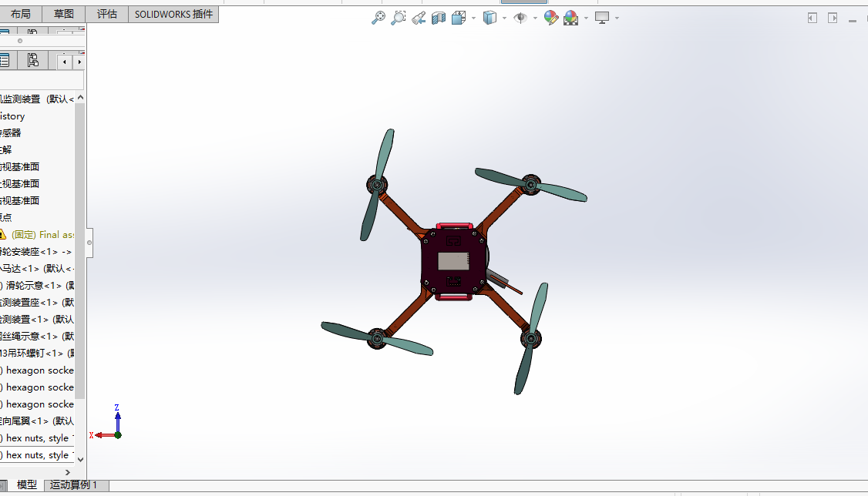Toggle the Section View tool
868x496 pixels.
439,18
